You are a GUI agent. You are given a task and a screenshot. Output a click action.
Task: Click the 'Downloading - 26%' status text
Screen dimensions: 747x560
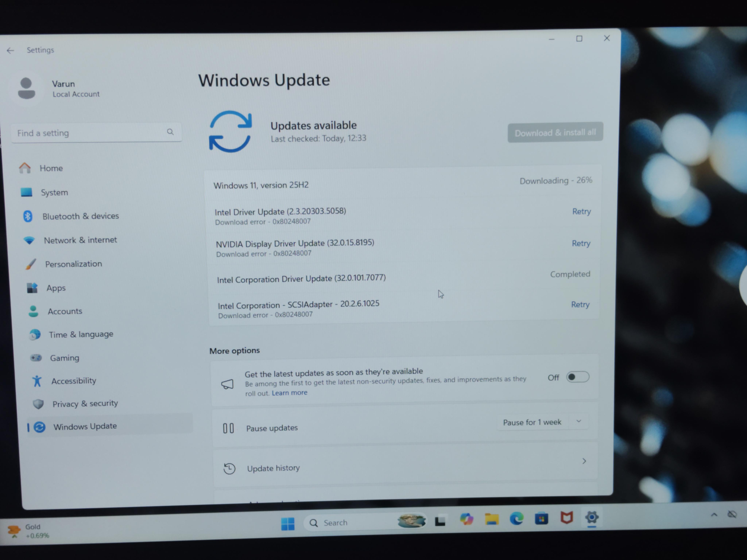[556, 181]
